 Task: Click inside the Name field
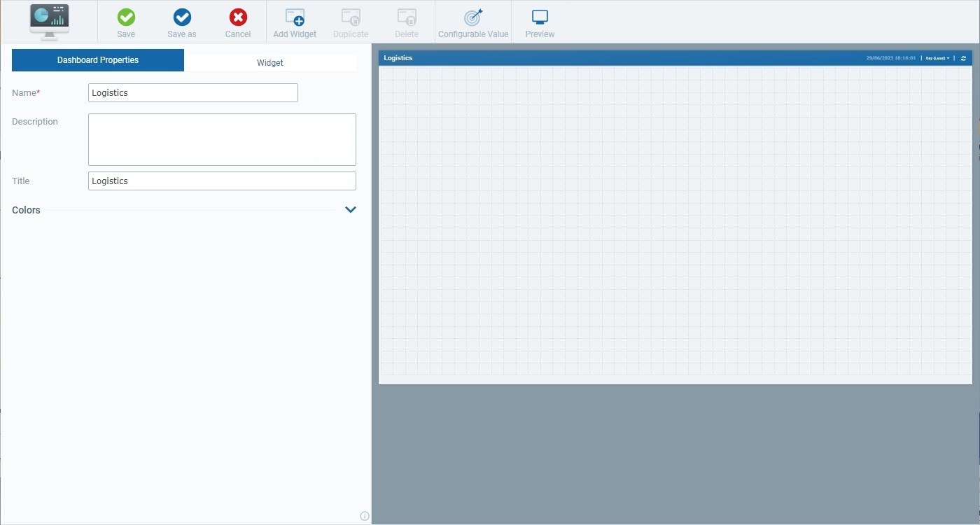[192, 92]
